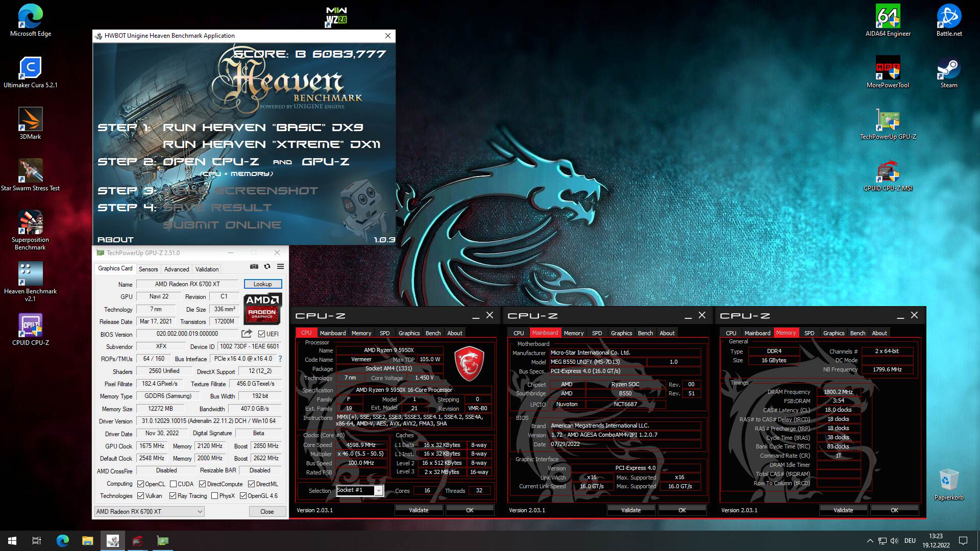980x551 pixels.
Task: Open CPUID CPU-Z desktop shortcut
Action: coord(30,330)
